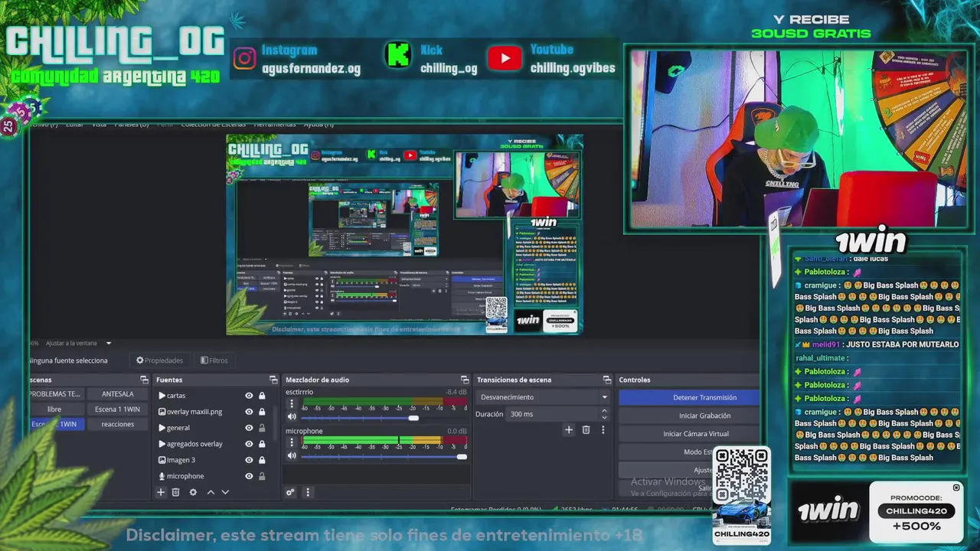Click Iniciar Grabación button

[x=689, y=416]
